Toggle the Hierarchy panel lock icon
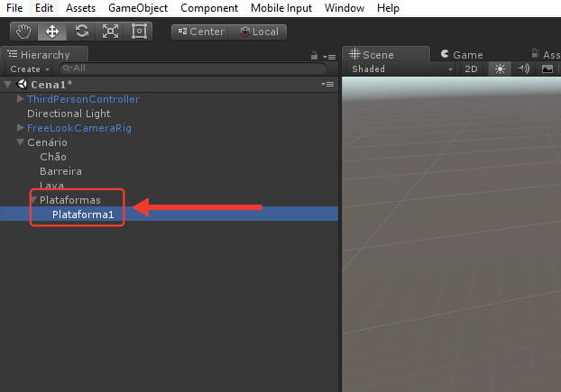 tap(314, 56)
